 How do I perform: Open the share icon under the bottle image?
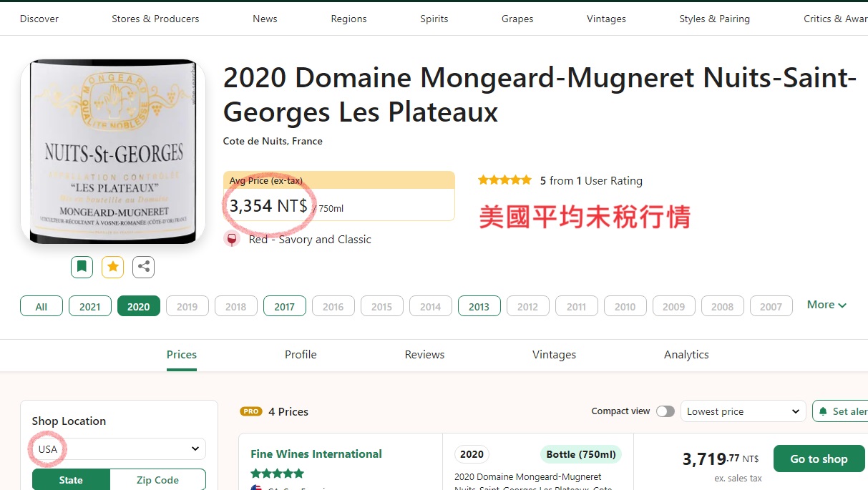144,267
